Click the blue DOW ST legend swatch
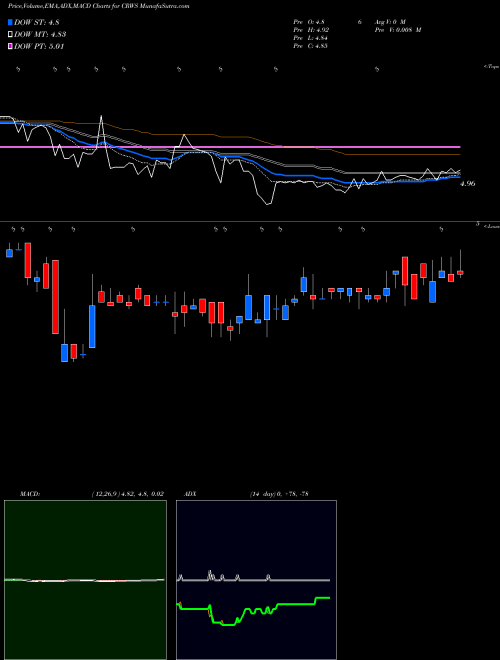500x660 pixels. click(10, 22)
